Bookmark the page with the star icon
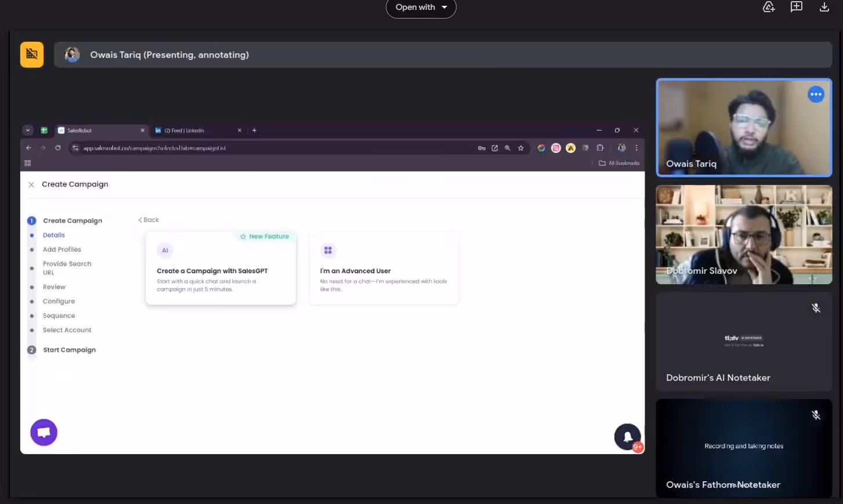Screen dimensions: 843x504 click(520, 148)
